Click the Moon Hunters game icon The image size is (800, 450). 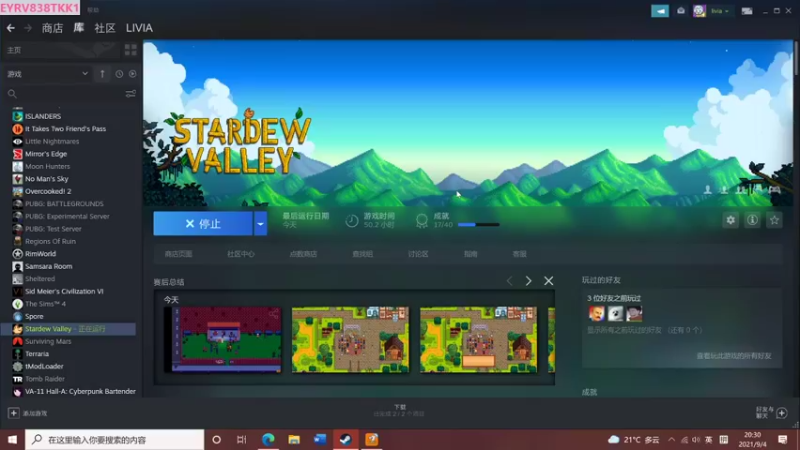[17, 166]
